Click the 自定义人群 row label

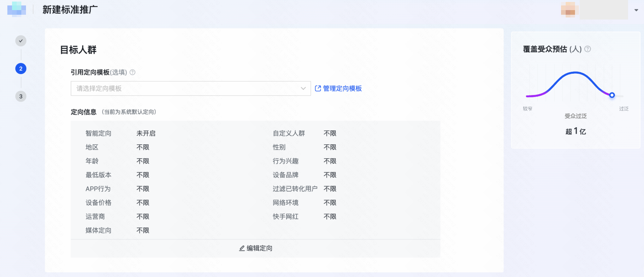(x=289, y=133)
